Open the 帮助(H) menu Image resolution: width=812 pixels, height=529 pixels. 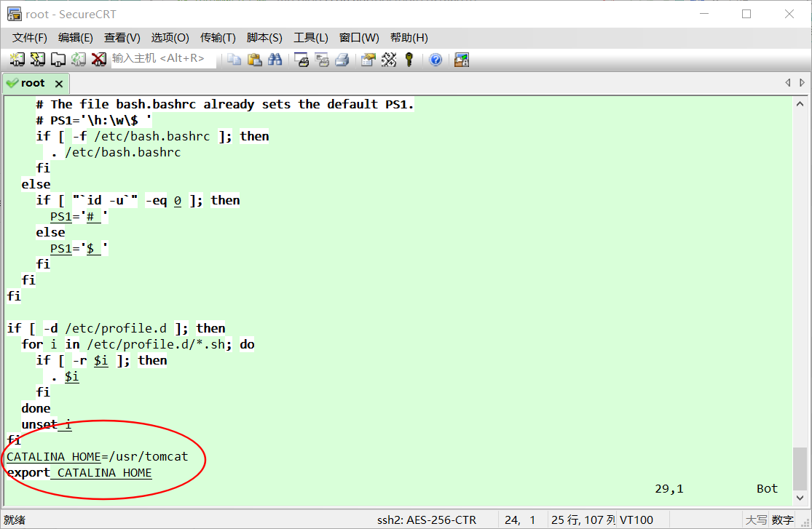coord(409,38)
